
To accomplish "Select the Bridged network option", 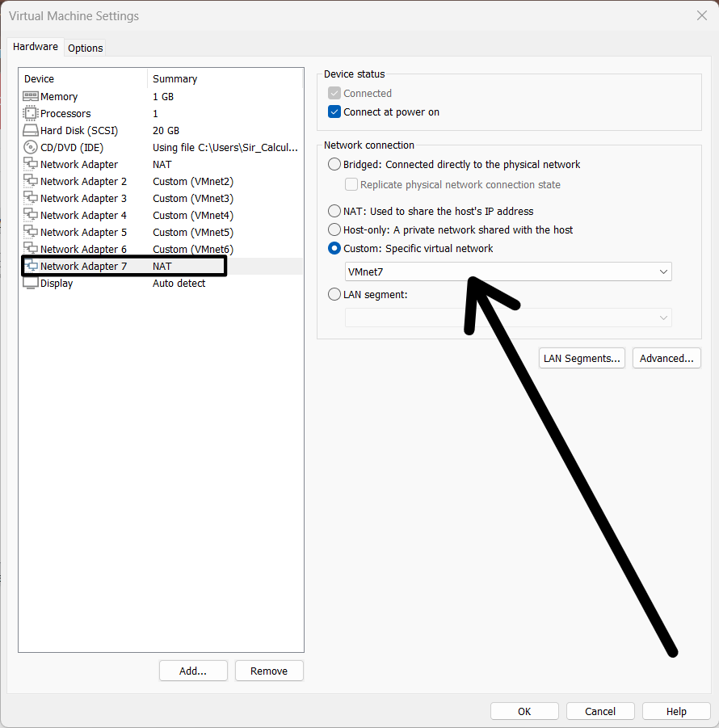I will pos(334,164).
